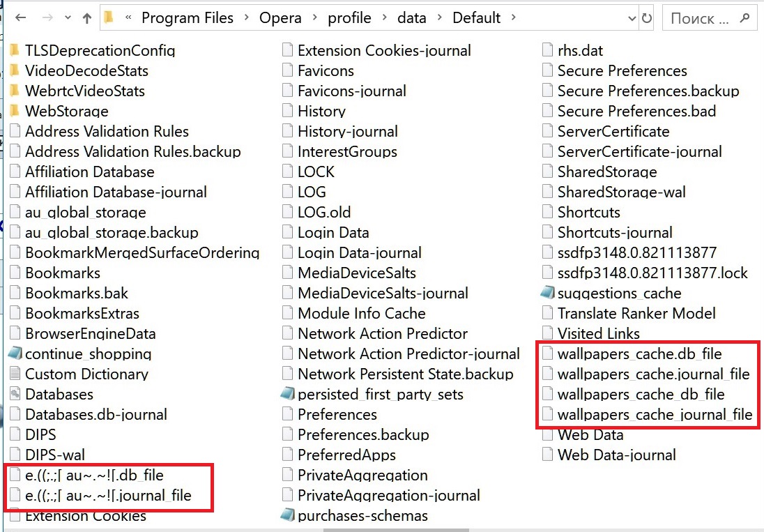Screen dimensions: 764x532
Task: Click the LOCK file icon
Action: (287, 172)
